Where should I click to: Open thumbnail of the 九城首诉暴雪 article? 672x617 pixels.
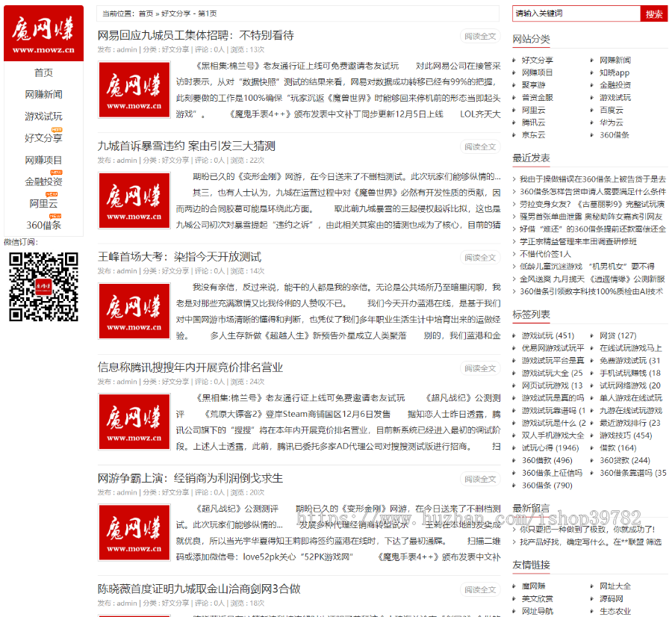click(134, 200)
